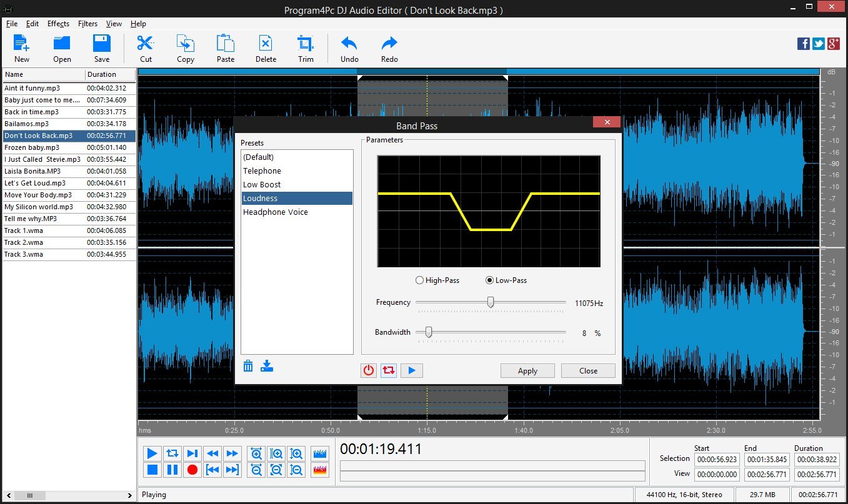848x504 pixels.
Task: Click the Close button in Band Pass dialog
Action: tap(588, 370)
